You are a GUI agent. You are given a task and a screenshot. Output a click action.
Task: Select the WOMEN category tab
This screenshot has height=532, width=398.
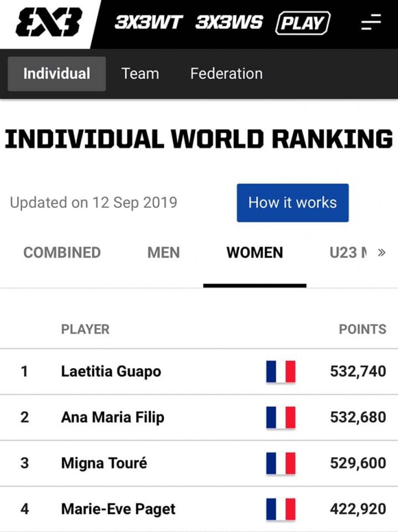click(x=255, y=253)
